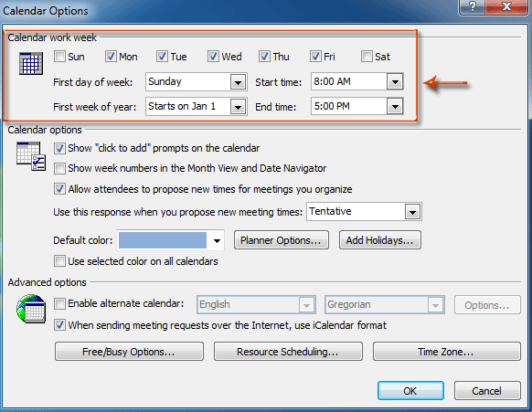Uncheck Allow attendees to propose new times
The image size is (532, 412).
59,189
